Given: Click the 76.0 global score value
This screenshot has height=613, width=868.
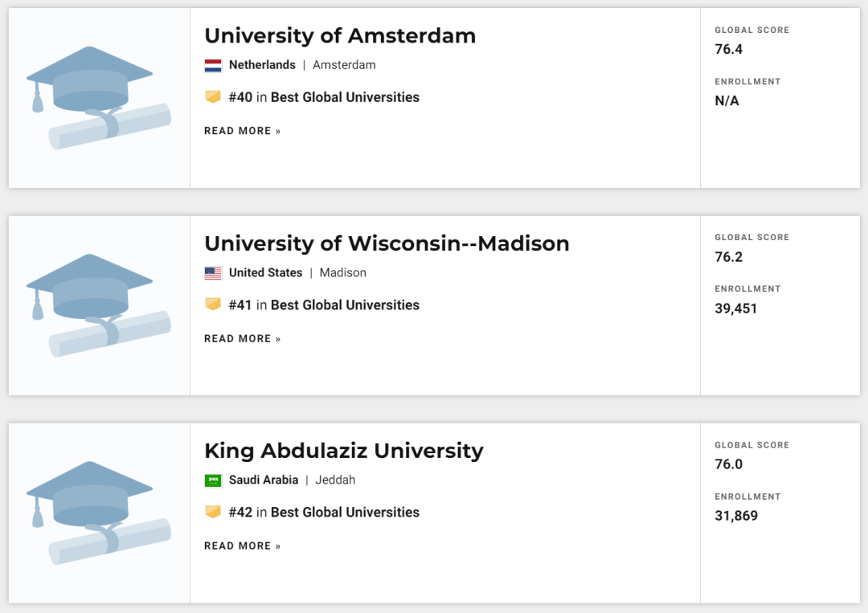Looking at the screenshot, I should (729, 464).
